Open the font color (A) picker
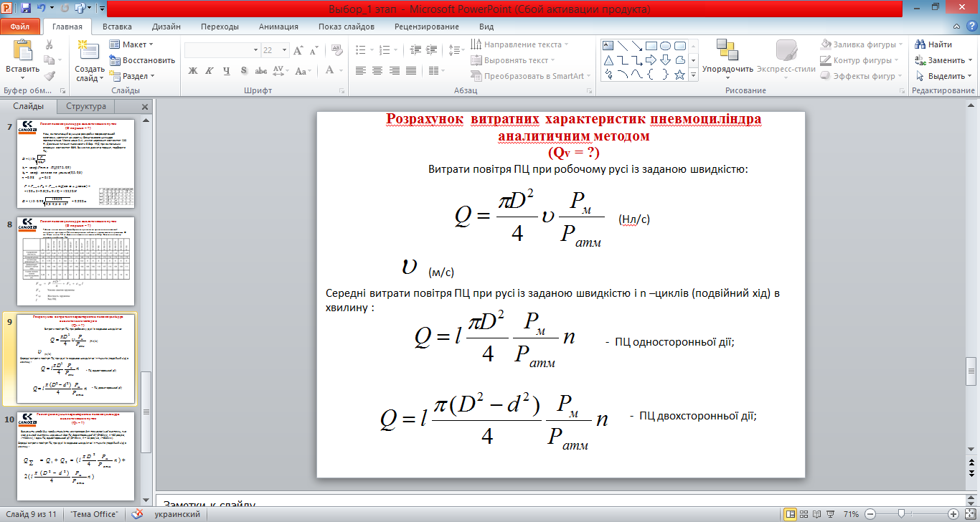This screenshot has width=980, height=522. click(x=333, y=70)
